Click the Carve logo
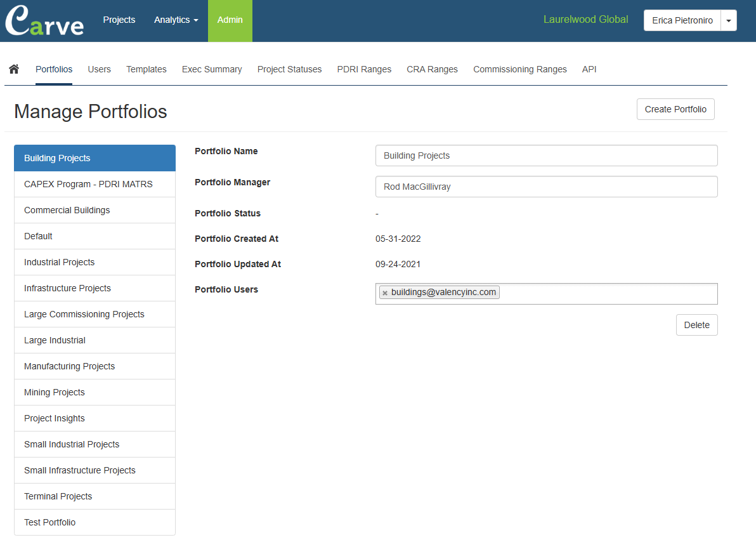The height and width of the screenshot is (554, 756). point(44,21)
